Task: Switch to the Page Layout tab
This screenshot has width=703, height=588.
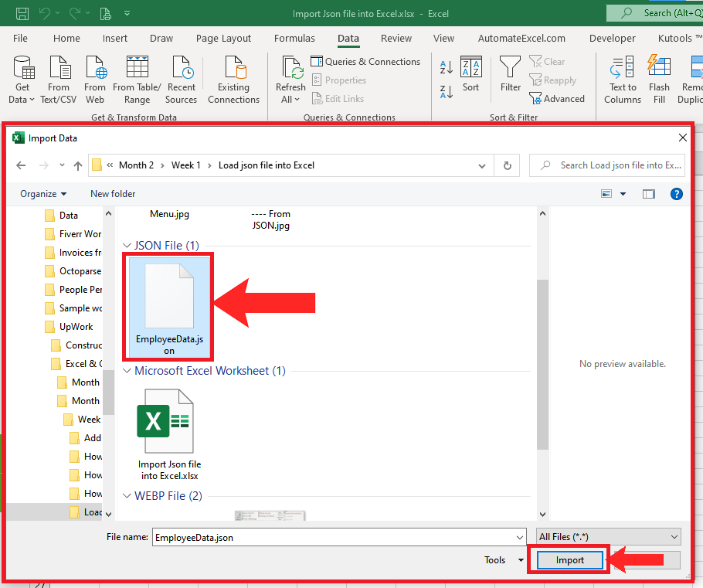Action: pyautogui.click(x=223, y=38)
